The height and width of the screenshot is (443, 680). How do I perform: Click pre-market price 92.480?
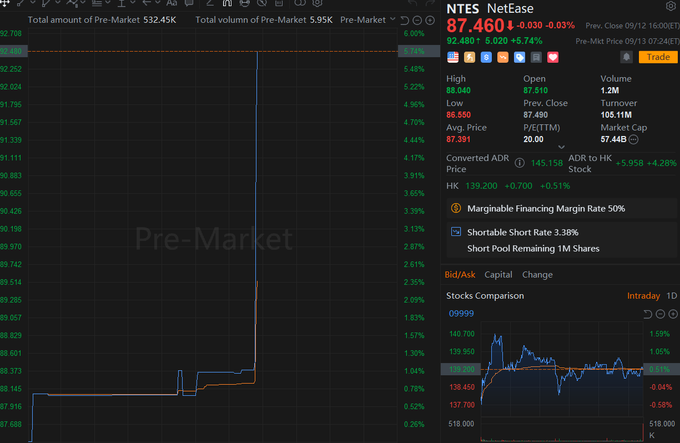point(461,41)
